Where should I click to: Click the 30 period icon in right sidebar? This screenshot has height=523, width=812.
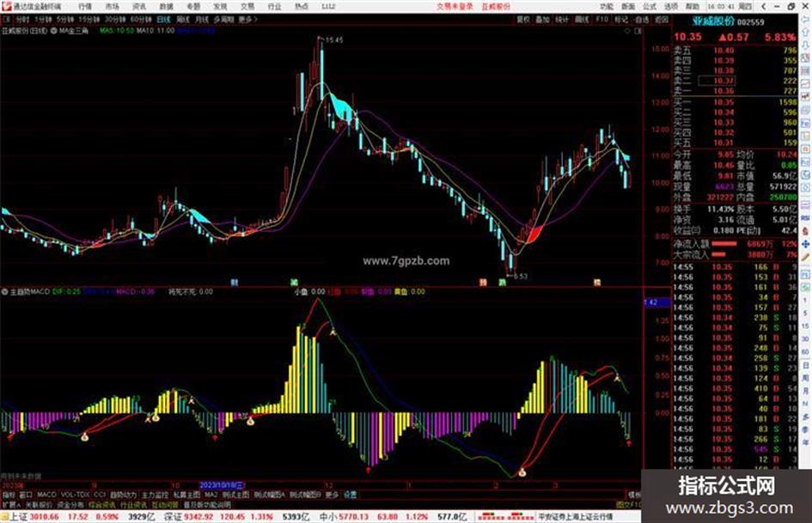(x=806, y=338)
